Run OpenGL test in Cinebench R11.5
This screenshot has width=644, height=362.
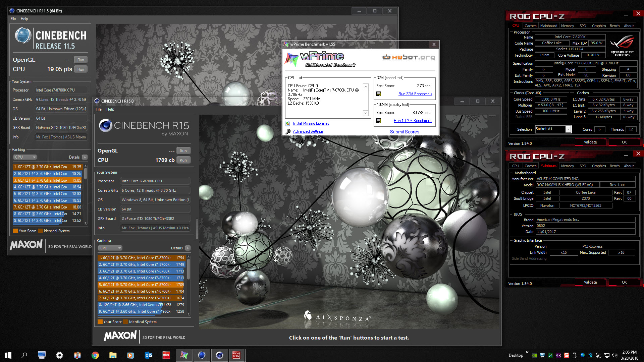(x=80, y=60)
